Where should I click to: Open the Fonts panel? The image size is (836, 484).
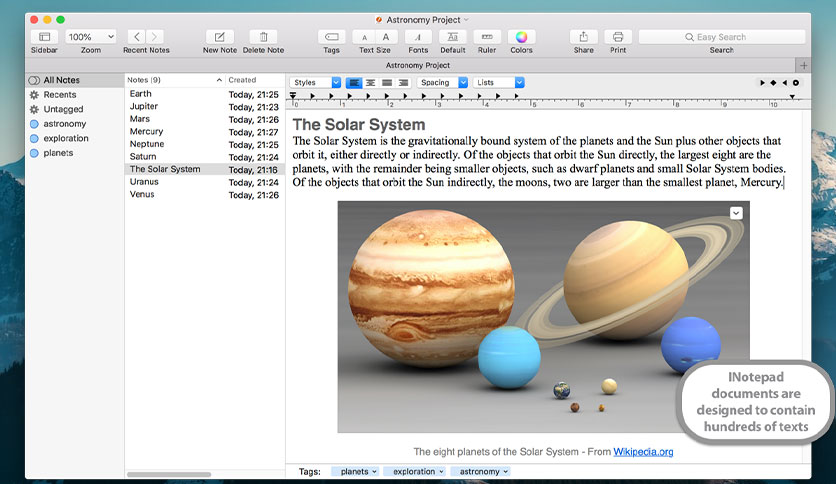(418, 37)
